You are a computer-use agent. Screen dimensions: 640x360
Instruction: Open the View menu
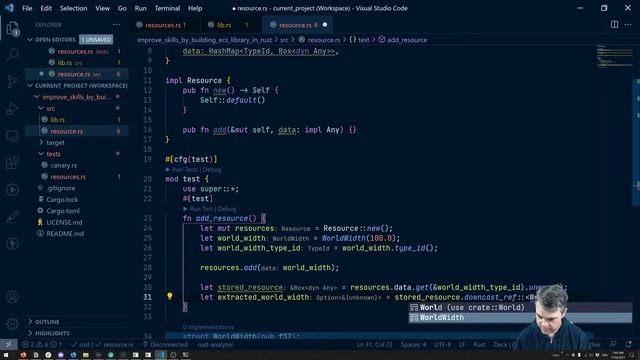click(102, 8)
